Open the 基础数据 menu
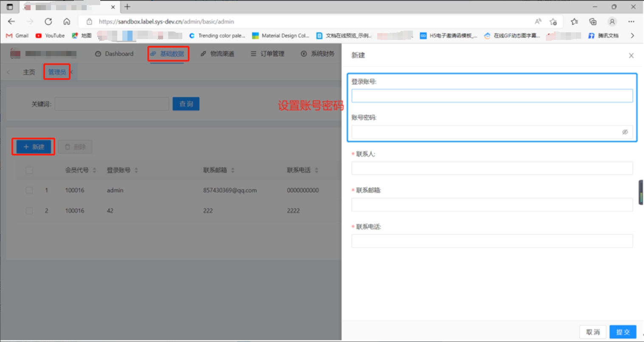 point(168,54)
